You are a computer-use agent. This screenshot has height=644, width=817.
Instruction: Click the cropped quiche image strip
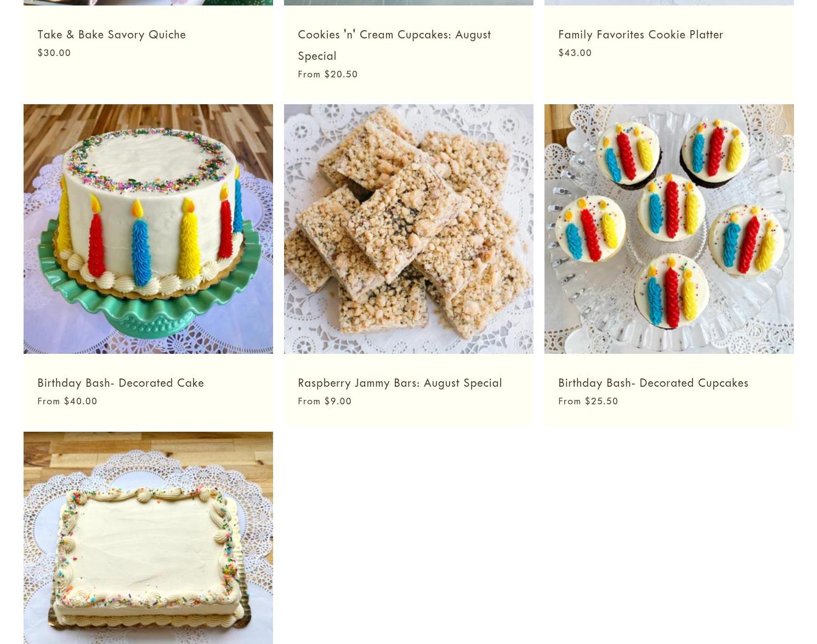[148, 3]
